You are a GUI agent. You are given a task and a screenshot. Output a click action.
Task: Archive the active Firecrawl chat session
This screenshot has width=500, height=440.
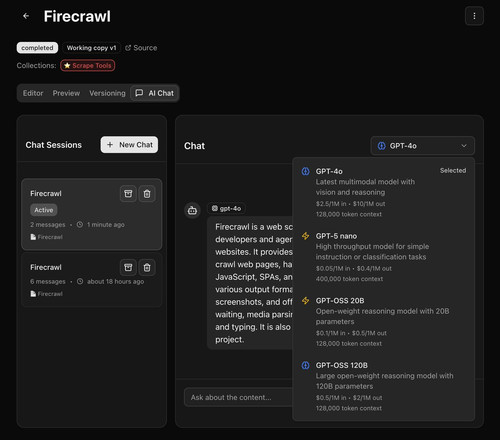pyautogui.click(x=128, y=194)
